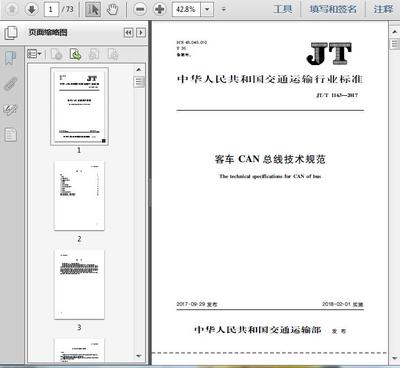This screenshot has width=400, height=368.
Task: Activate the Select tool cursor icon
Action: [93, 9]
